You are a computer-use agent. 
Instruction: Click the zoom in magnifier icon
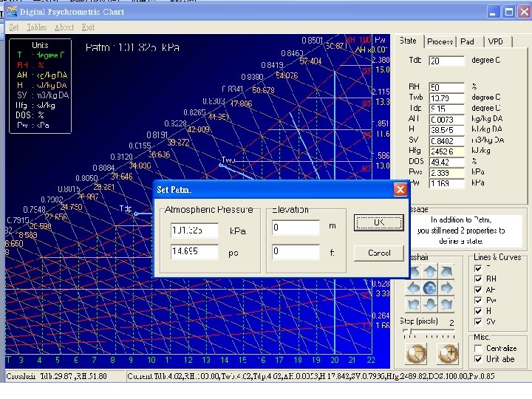coord(448,353)
